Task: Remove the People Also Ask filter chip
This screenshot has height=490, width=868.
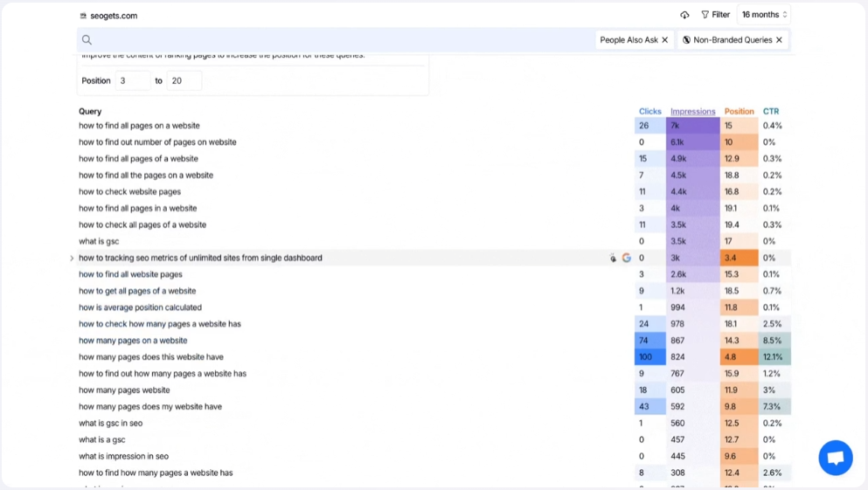Action: [x=665, y=40]
